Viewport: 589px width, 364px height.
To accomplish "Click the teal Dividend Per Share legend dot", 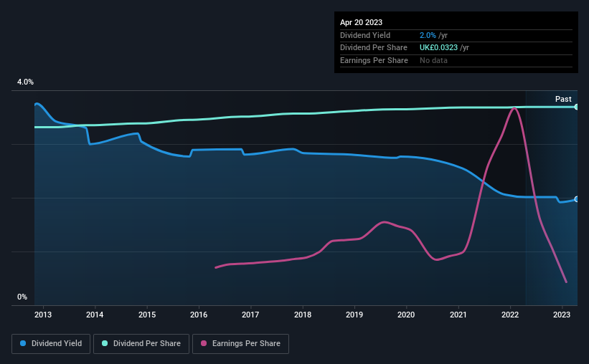I will pyautogui.click(x=105, y=343).
